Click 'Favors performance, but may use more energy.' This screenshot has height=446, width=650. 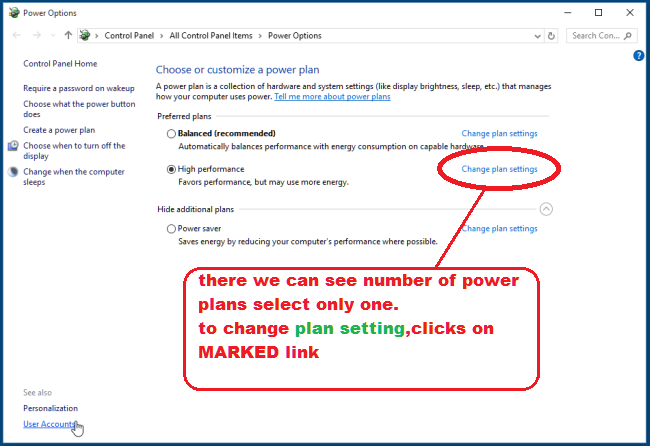click(264, 182)
